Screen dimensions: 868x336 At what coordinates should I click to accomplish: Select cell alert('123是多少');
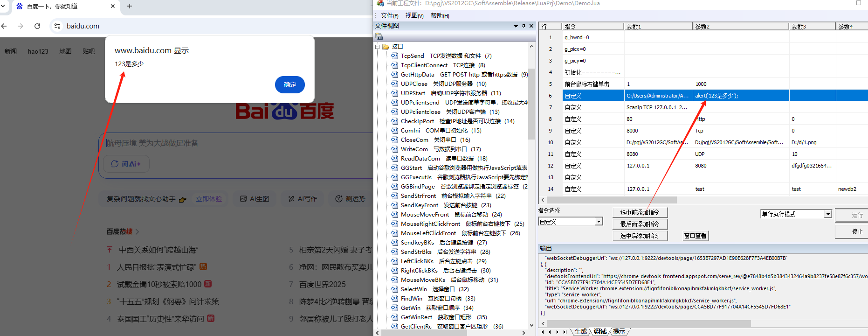(741, 96)
